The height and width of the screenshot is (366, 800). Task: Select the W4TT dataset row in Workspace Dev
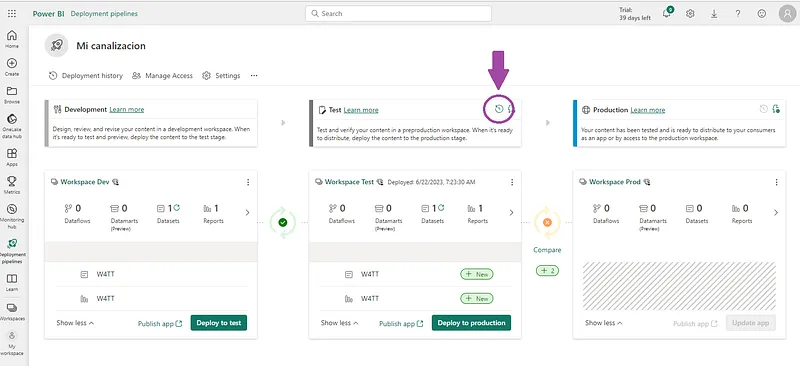(x=152, y=274)
